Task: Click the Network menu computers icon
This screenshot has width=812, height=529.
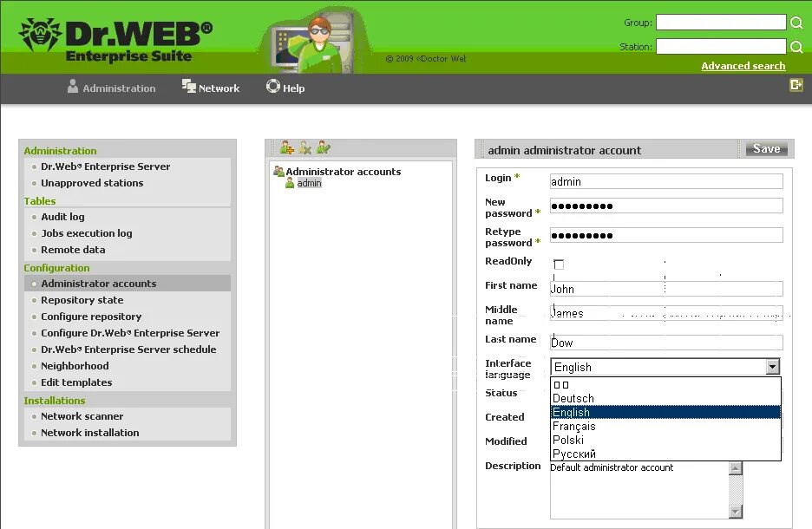Action: pyautogui.click(x=188, y=86)
